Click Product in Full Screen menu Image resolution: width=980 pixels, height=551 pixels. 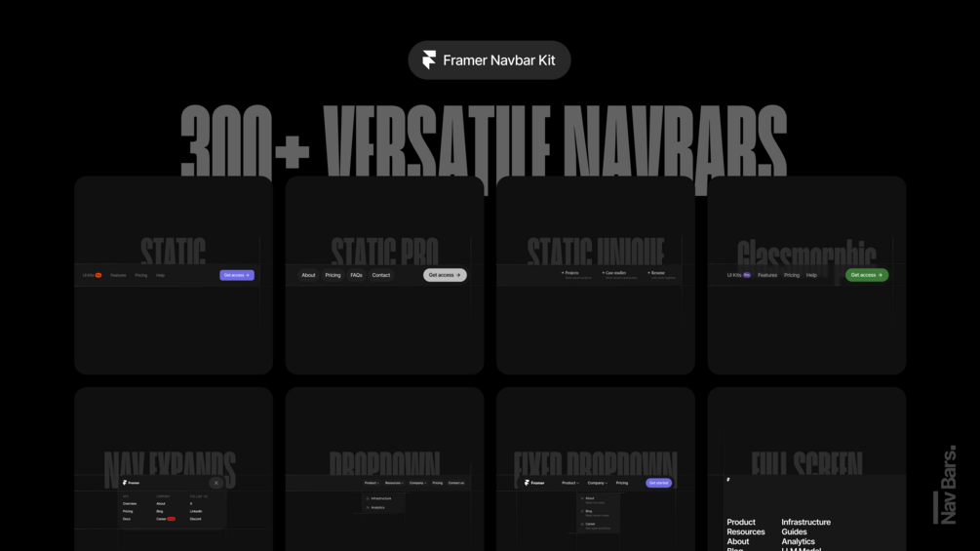tap(741, 523)
